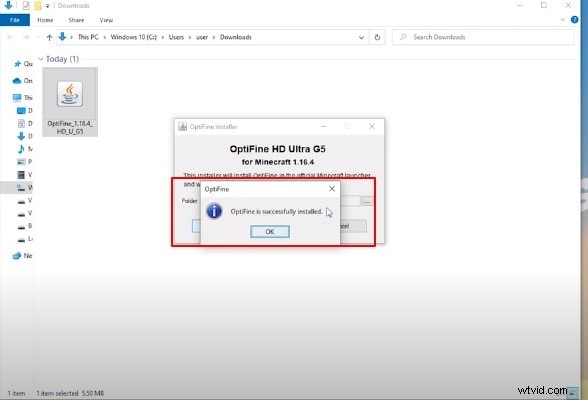Click This PC in address path
This screenshot has height=400, width=588.
[x=88, y=37]
